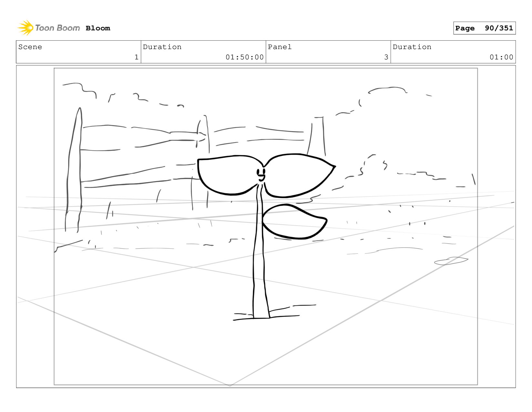Click the flower character's smiling face
This screenshot has height=412, width=532.
tap(261, 175)
